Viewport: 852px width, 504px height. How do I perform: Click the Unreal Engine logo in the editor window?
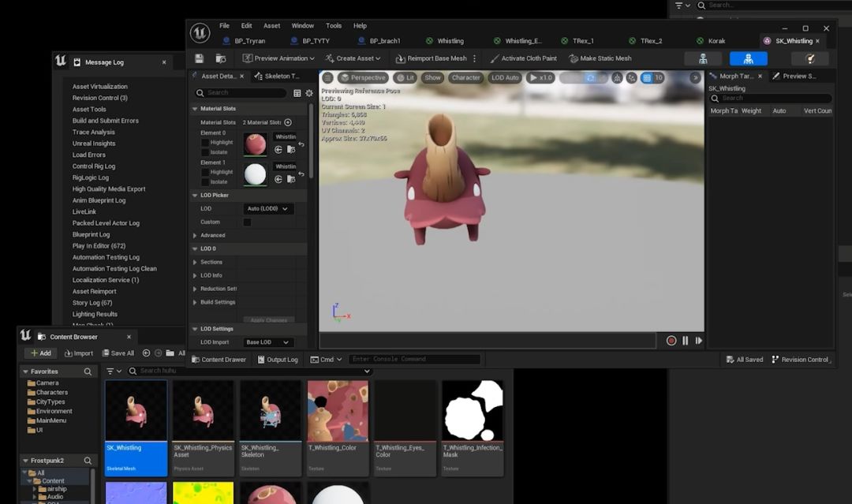(x=200, y=33)
